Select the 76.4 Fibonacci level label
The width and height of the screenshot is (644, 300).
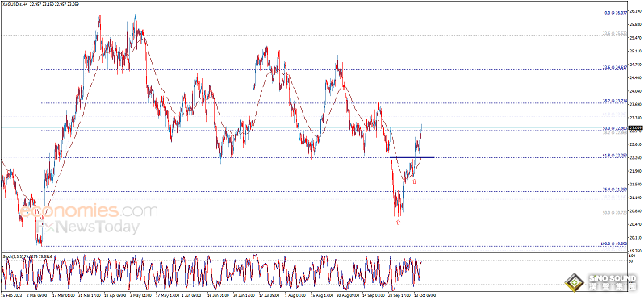(615, 190)
